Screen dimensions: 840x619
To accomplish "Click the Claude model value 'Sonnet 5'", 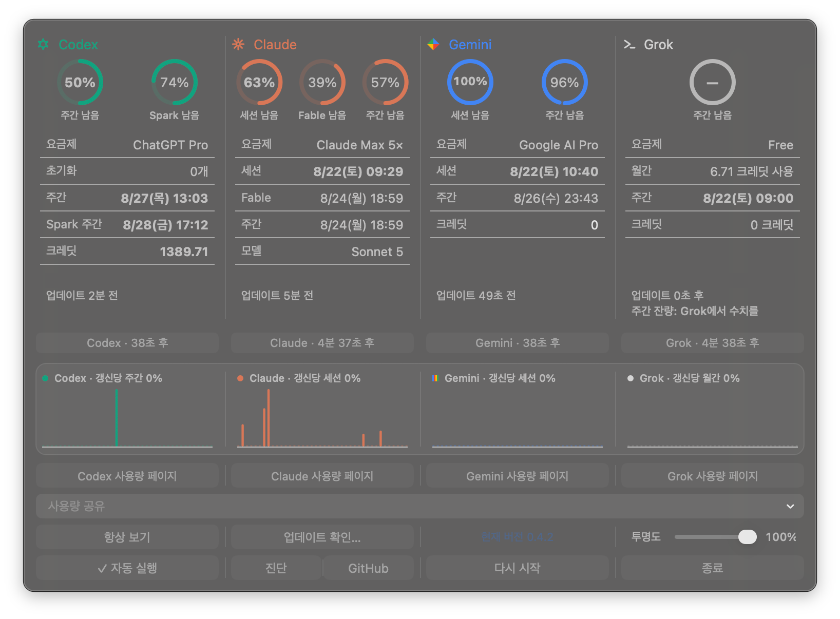I will pos(377,252).
